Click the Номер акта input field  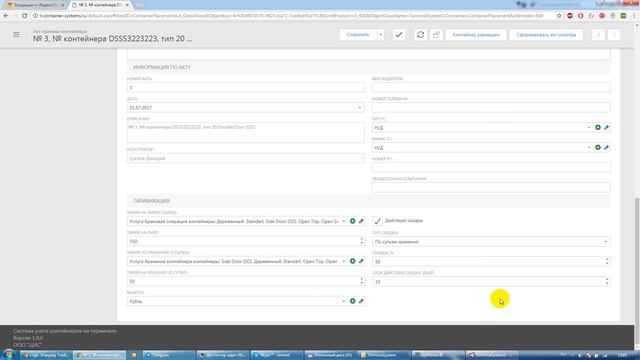pyautogui.click(x=246, y=87)
